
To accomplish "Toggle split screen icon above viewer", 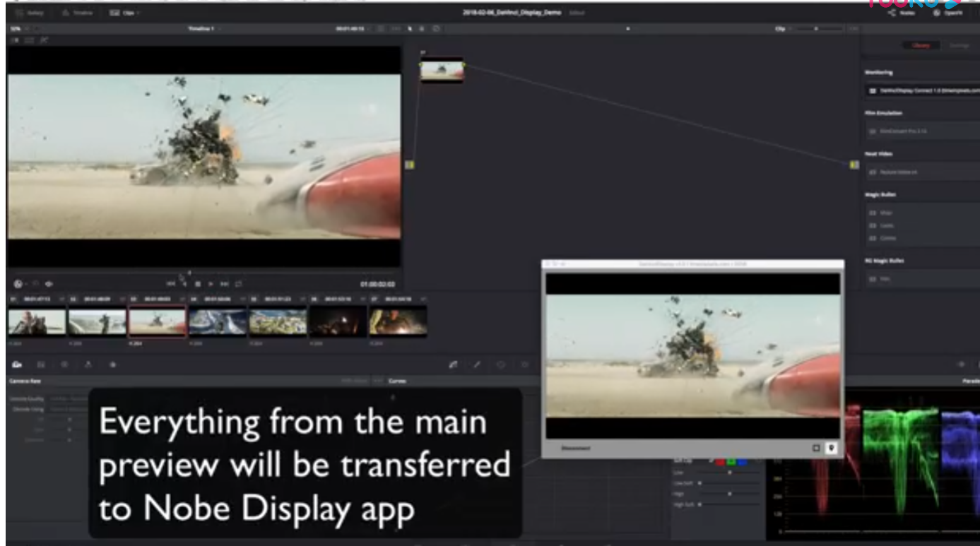I will click(x=30, y=40).
